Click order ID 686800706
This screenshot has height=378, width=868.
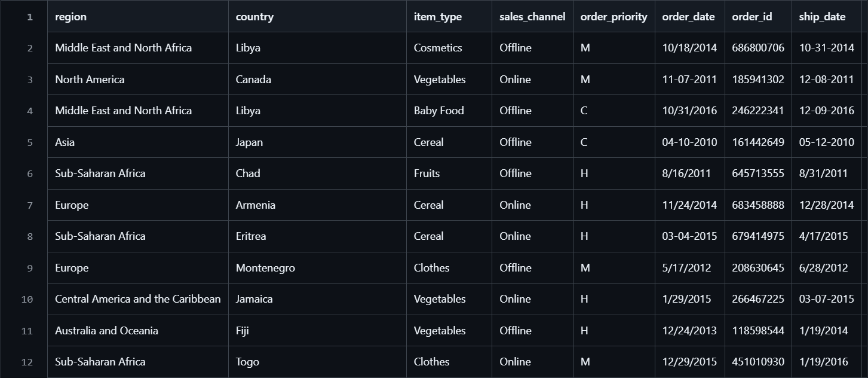[x=758, y=48]
